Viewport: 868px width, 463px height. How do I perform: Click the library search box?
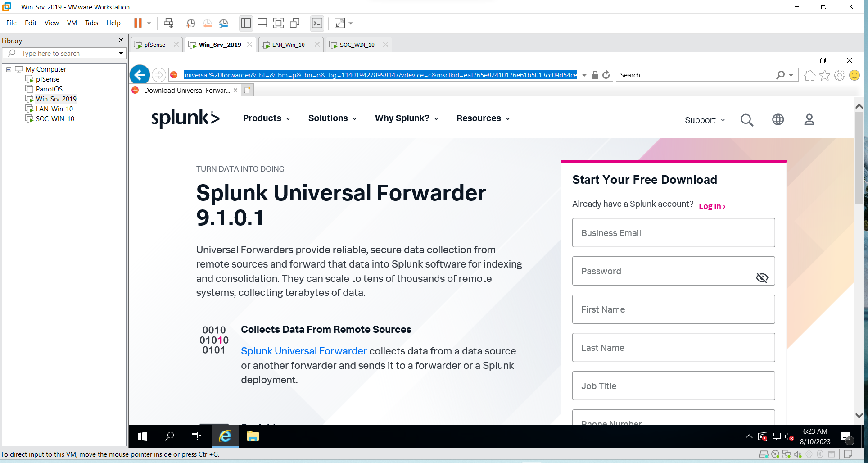[x=63, y=53]
